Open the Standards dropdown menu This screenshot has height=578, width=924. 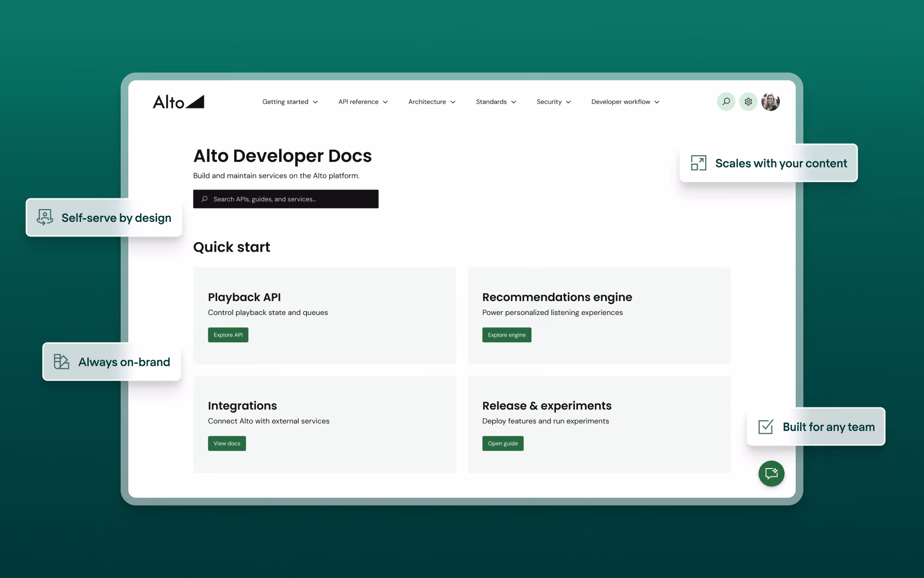(496, 102)
